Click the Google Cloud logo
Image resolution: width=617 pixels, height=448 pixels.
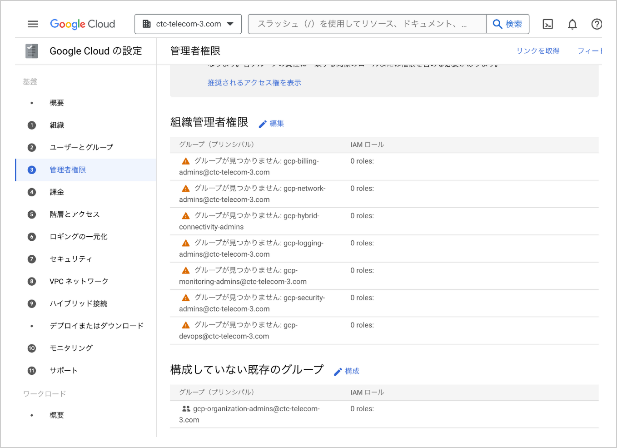pyautogui.click(x=83, y=24)
